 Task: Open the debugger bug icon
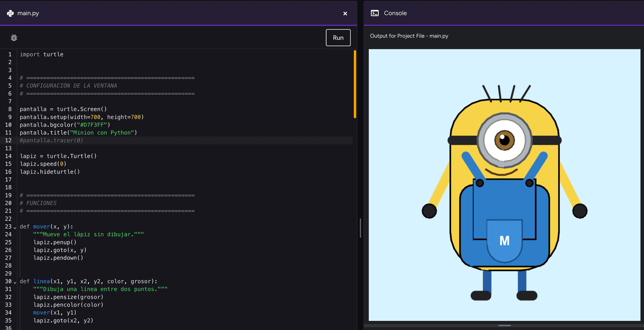(x=14, y=38)
